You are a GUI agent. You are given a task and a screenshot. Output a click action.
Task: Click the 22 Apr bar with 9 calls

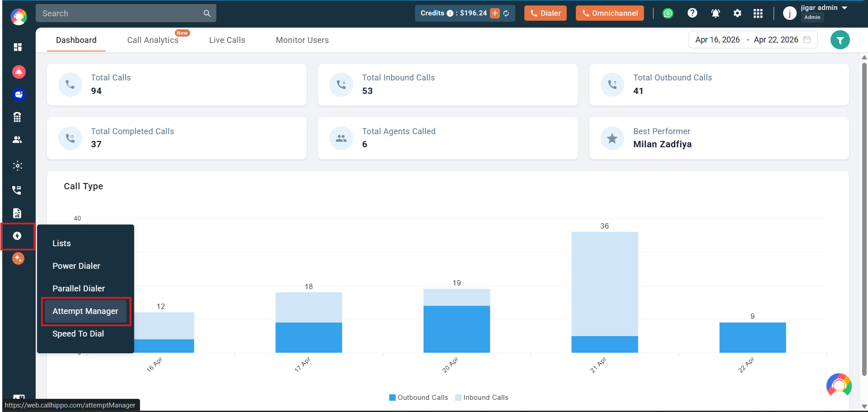point(753,337)
